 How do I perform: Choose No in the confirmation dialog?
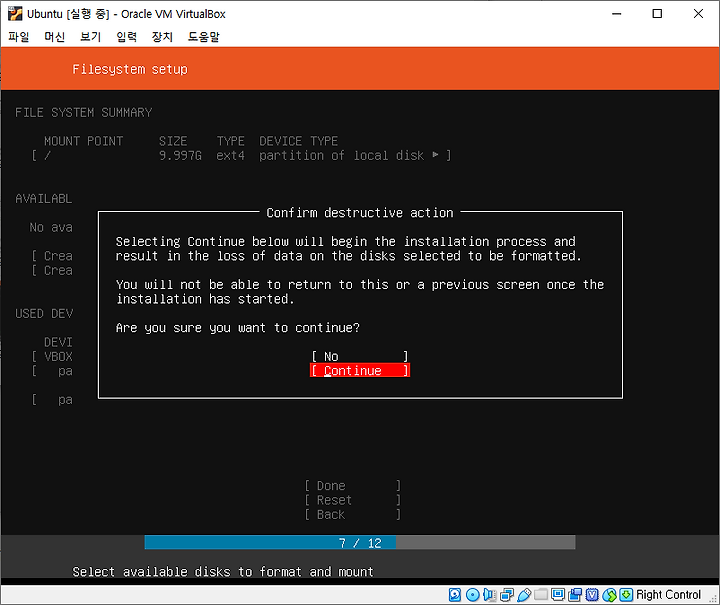360,356
